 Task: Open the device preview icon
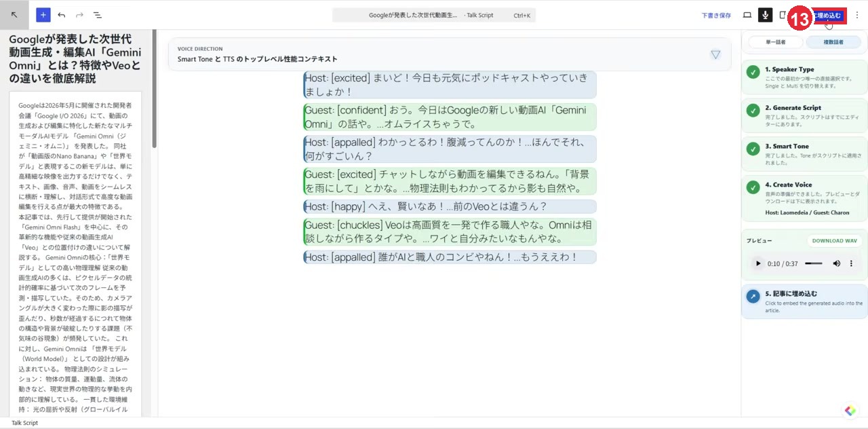pyautogui.click(x=747, y=15)
